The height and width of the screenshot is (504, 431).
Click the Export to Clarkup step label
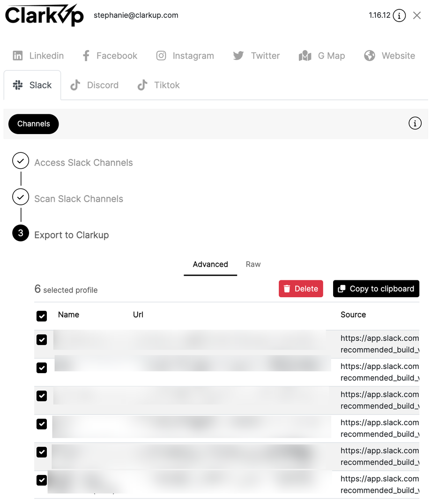(72, 235)
